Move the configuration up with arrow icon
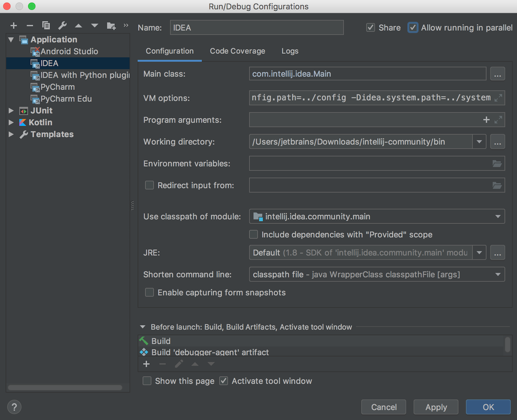 79,26
